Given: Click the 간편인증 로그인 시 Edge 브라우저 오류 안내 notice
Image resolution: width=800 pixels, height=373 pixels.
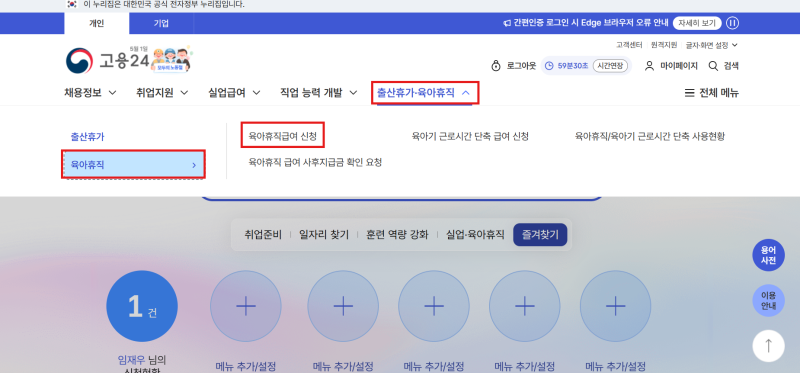Looking at the screenshot, I should click(x=590, y=23).
